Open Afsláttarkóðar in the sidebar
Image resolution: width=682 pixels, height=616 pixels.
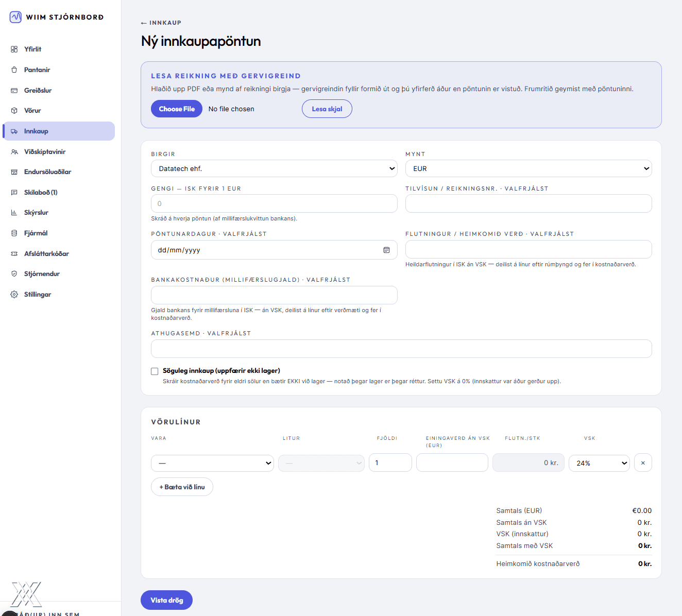pos(59,254)
